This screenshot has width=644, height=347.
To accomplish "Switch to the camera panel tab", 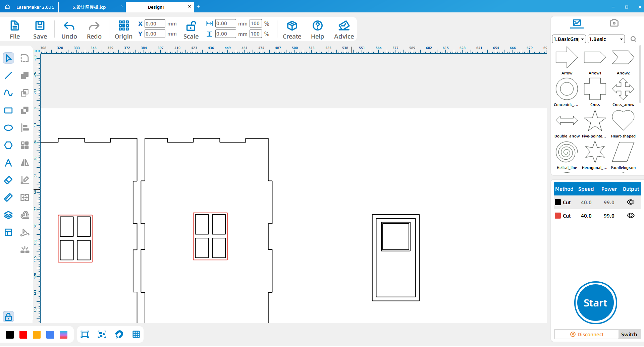I will [614, 23].
